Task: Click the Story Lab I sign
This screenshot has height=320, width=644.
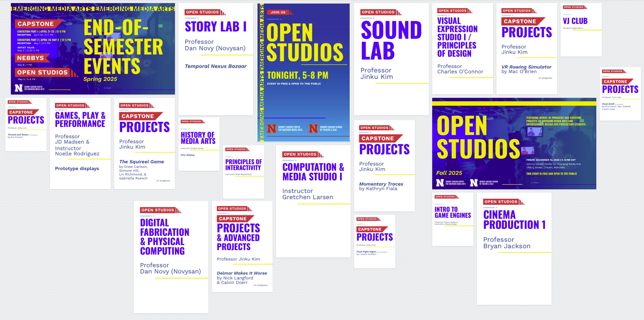Action: [x=215, y=59]
